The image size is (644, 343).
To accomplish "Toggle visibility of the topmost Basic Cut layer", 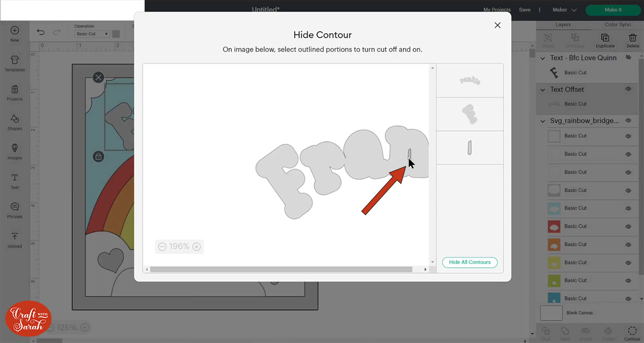I will pyautogui.click(x=627, y=136).
